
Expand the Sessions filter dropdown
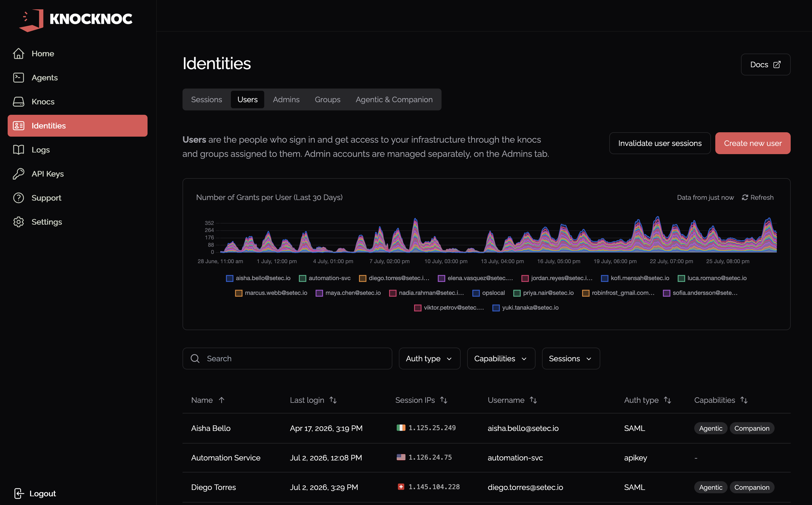tap(571, 358)
